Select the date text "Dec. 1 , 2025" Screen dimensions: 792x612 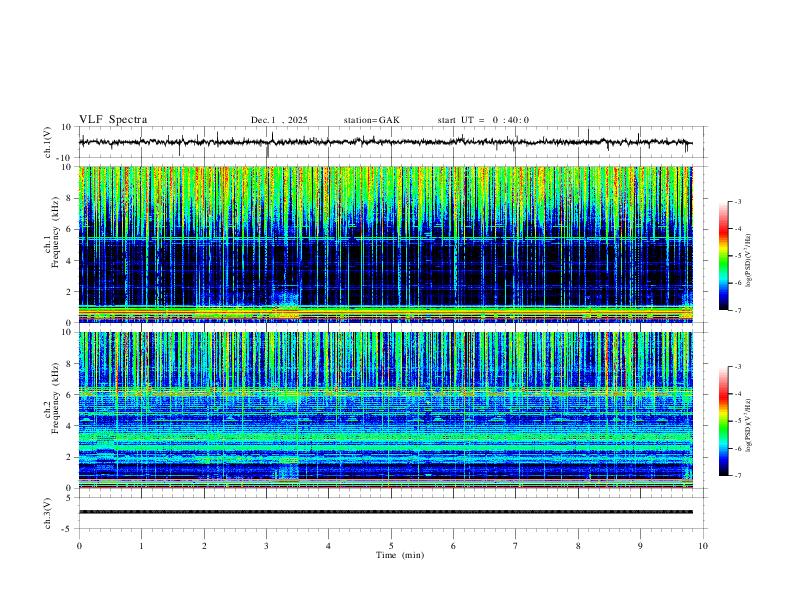pos(279,120)
